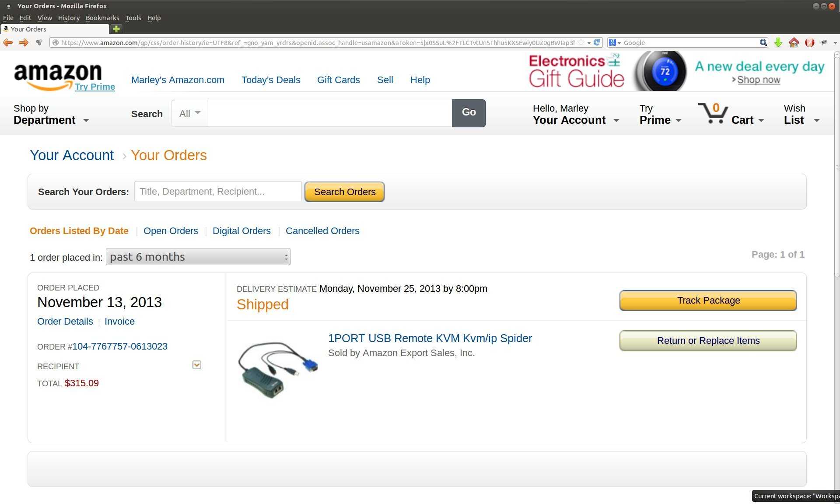Open the Bookmarks menu
This screenshot has height=504, width=840.
(x=102, y=18)
